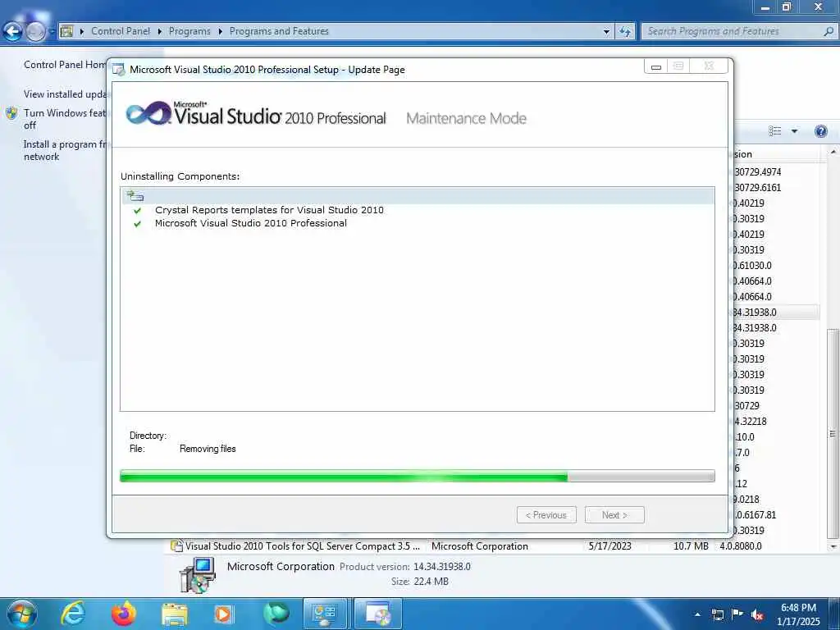Click 5/17/2023 install date cell

pyautogui.click(x=609, y=546)
